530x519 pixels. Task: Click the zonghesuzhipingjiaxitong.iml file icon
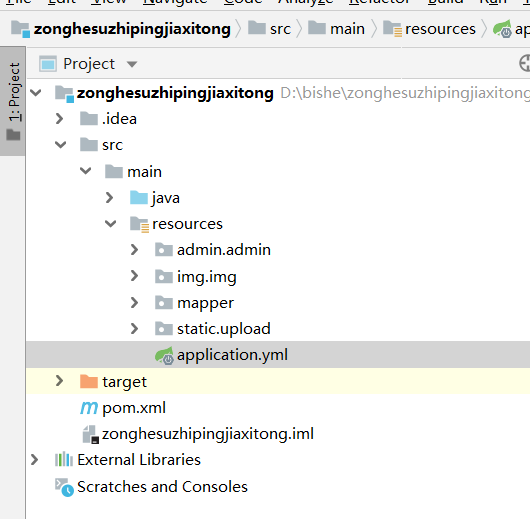[x=91, y=434]
